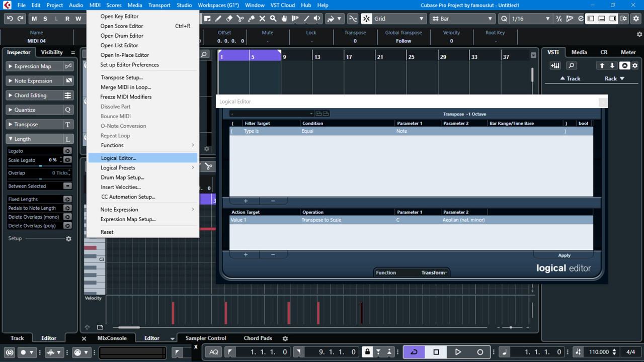Toggle the Solo S state button
This screenshot has height=362, width=644.
tap(45, 19)
